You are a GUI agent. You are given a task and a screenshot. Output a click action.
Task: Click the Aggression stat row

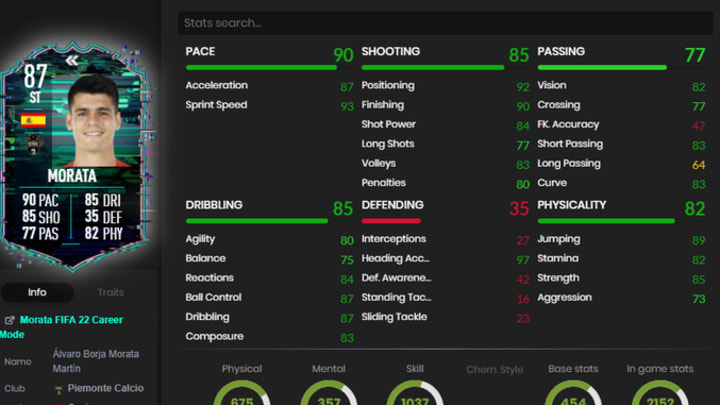(621, 298)
